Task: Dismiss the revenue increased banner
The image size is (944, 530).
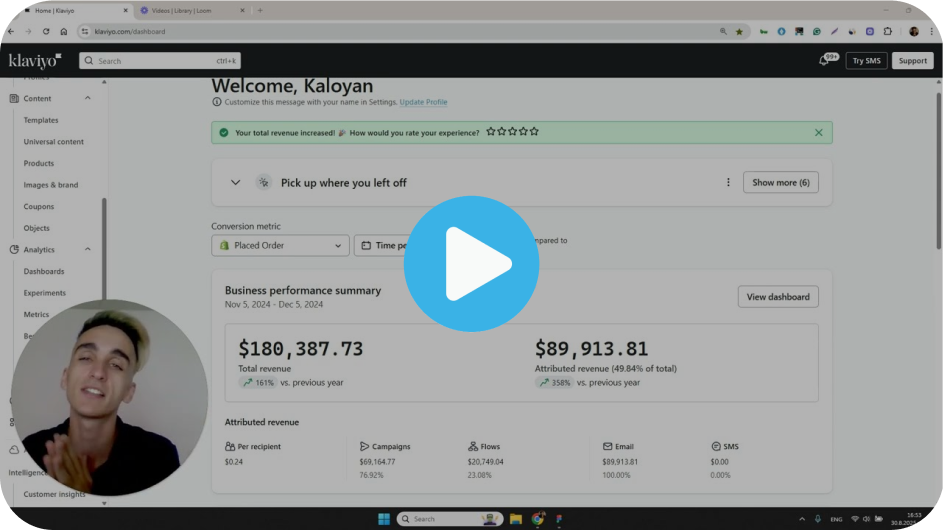Action: point(818,132)
